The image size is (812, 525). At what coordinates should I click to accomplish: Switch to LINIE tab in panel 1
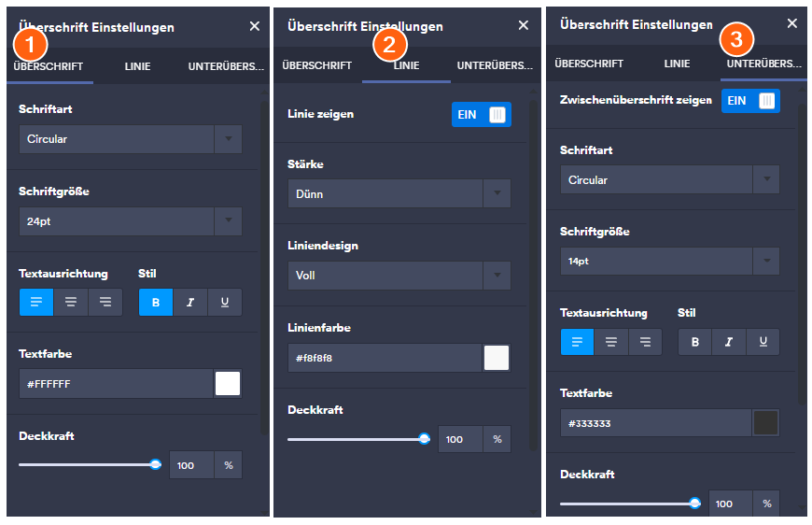coord(137,66)
